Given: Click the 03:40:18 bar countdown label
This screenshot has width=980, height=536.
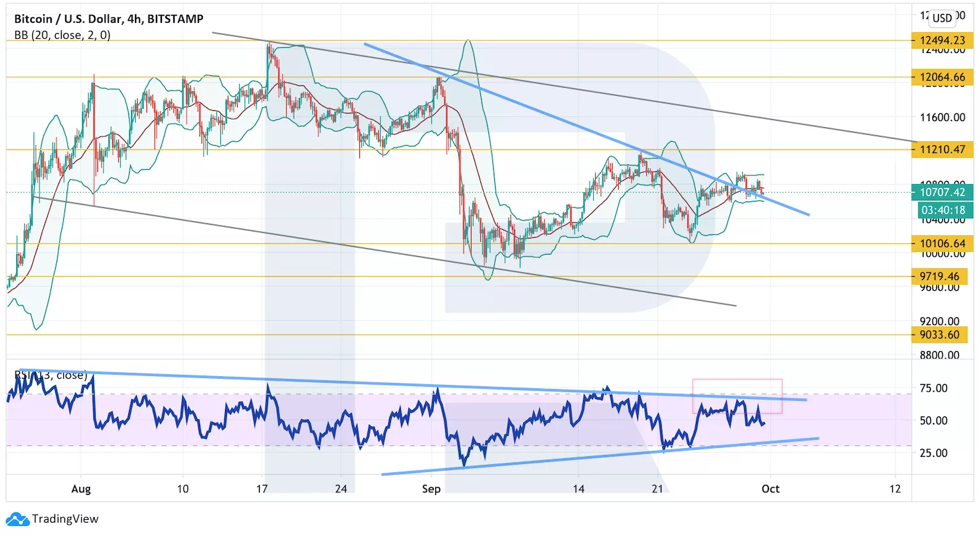Looking at the screenshot, I should pos(938,210).
